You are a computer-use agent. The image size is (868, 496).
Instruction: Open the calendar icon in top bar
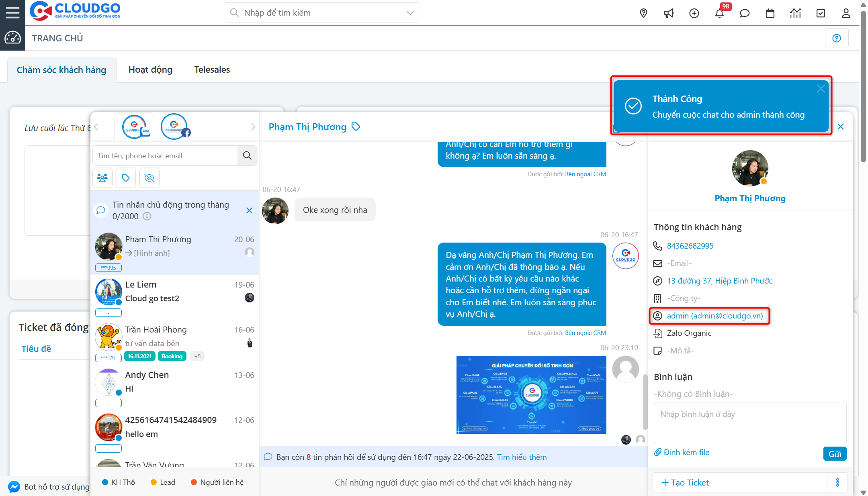coord(770,13)
